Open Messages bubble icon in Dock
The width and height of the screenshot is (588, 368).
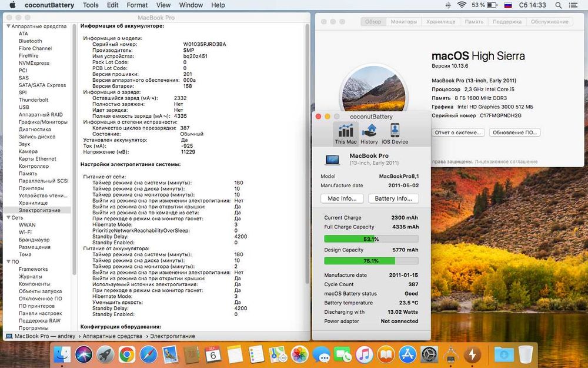(x=322, y=354)
